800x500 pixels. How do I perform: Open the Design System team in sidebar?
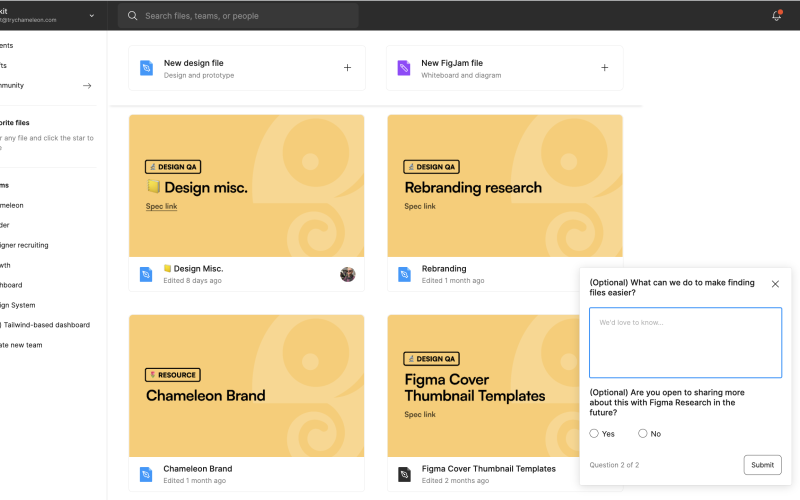18,305
